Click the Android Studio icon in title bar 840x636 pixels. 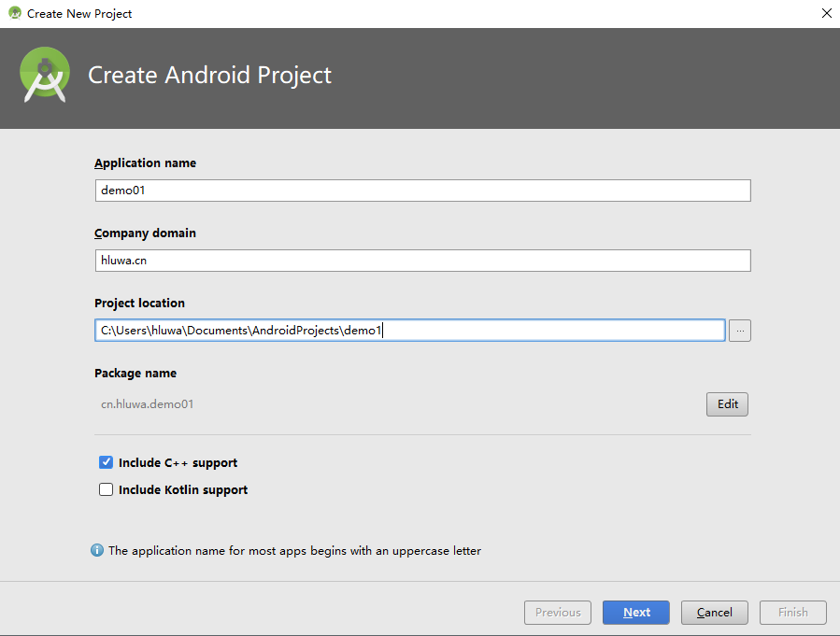(x=14, y=13)
